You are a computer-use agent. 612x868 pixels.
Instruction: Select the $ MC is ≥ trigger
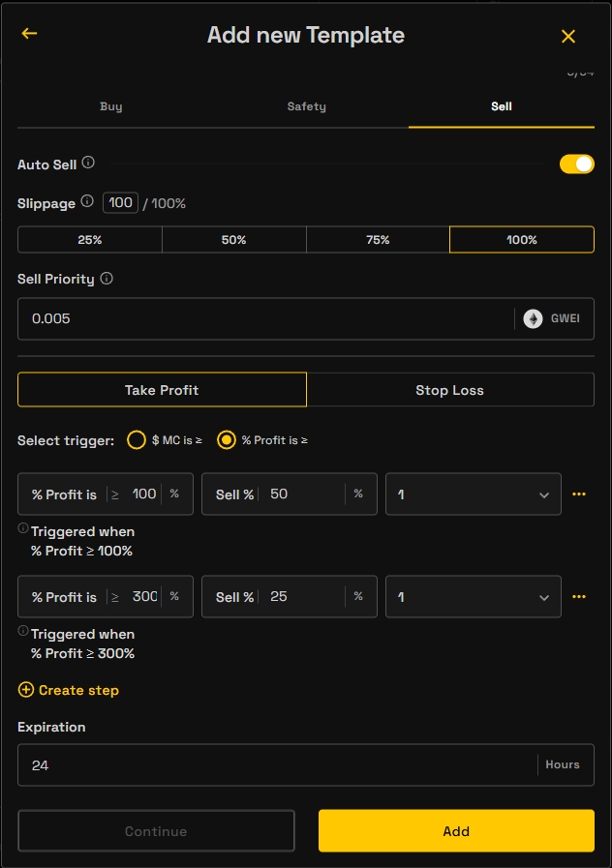(137, 440)
